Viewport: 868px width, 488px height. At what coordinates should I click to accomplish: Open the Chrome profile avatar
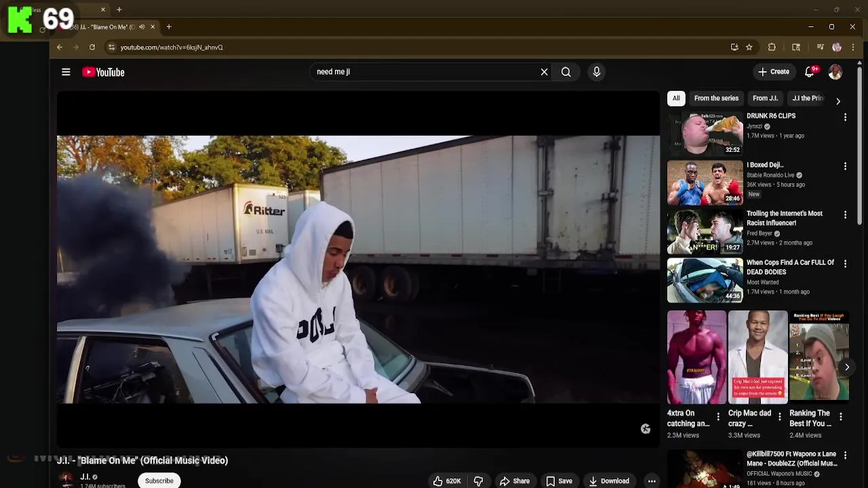(x=837, y=47)
